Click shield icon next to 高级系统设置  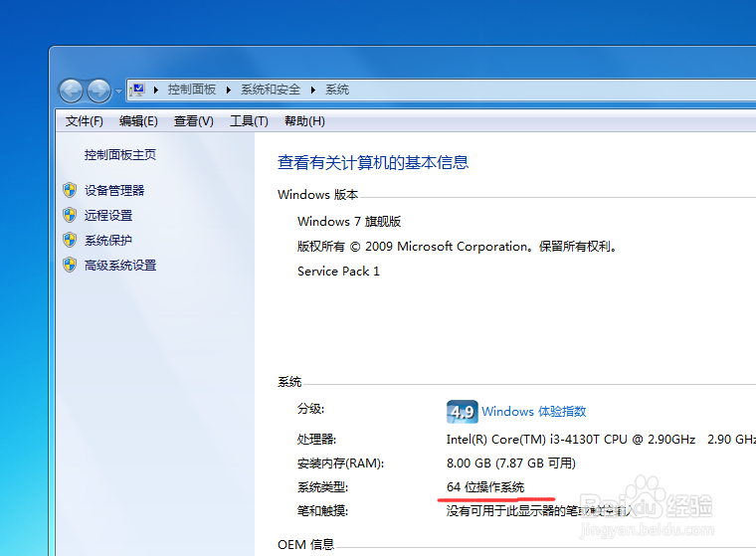(70, 265)
